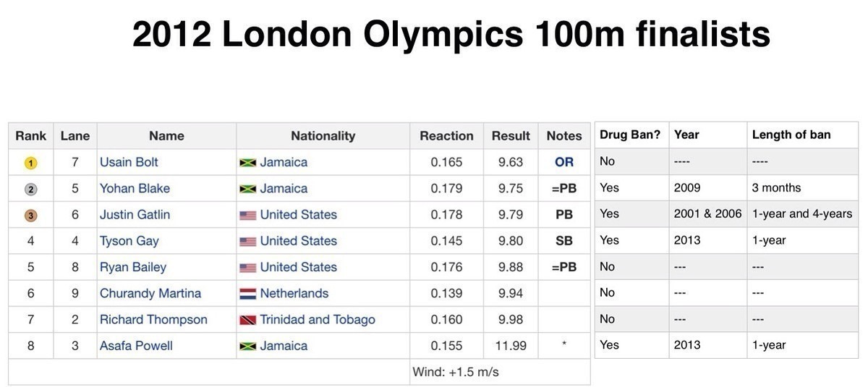Open the Yohan Blake name link
The height and width of the screenshot is (387, 868).
pyautogui.click(x=135, y=188)
